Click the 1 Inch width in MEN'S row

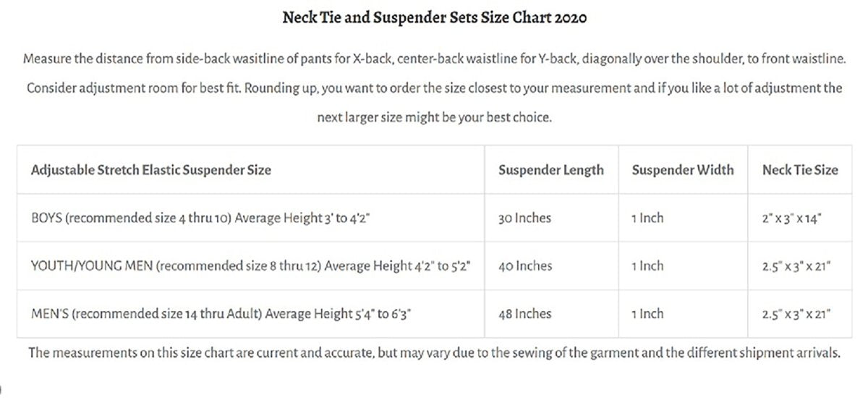tap(647, 314)
